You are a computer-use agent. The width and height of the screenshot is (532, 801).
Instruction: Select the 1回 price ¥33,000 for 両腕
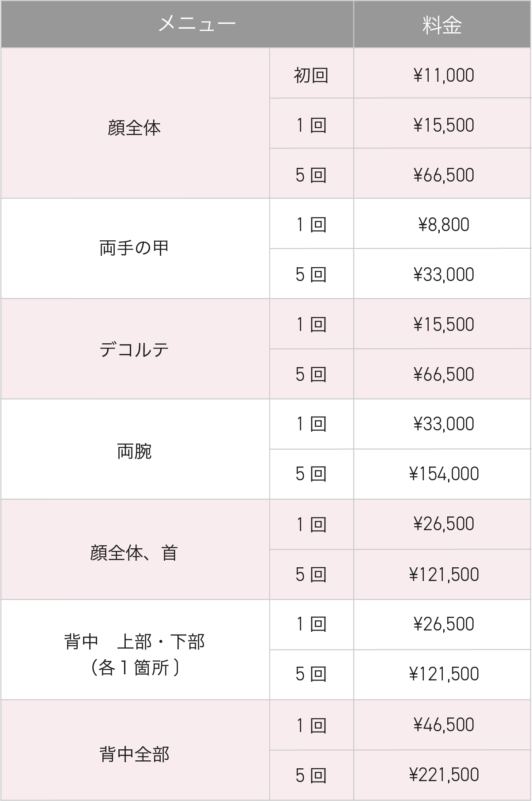click(x=443, y=424)
